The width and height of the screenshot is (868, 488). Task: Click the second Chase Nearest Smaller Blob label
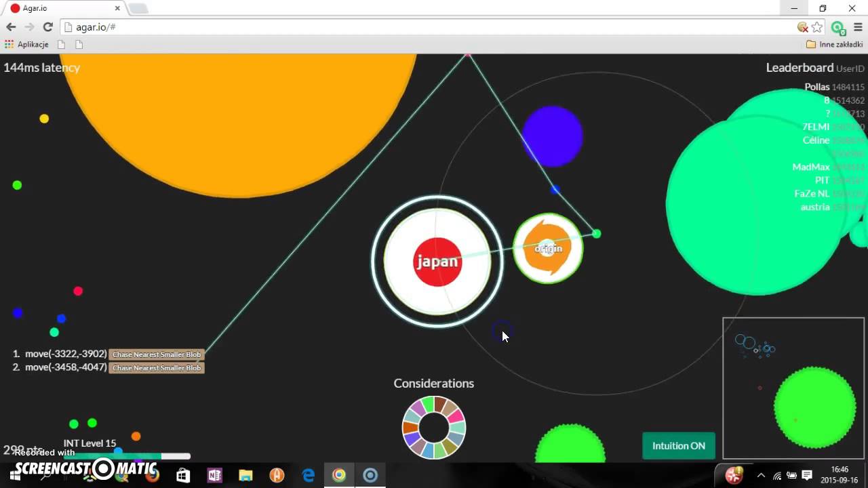(x=157, y=367)
